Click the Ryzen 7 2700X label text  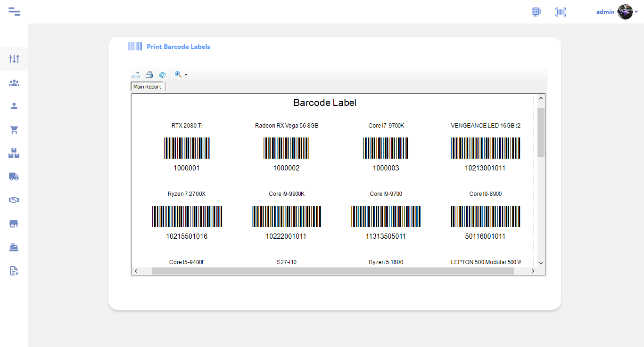[187, 194]
